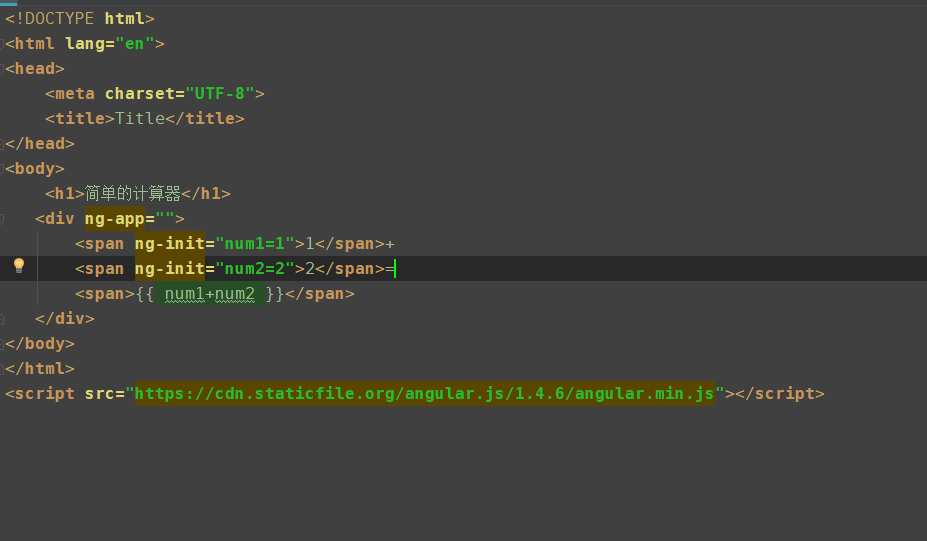Click the plus sign after first span
This screenshot has width=927, height=541.
[390, 244]
